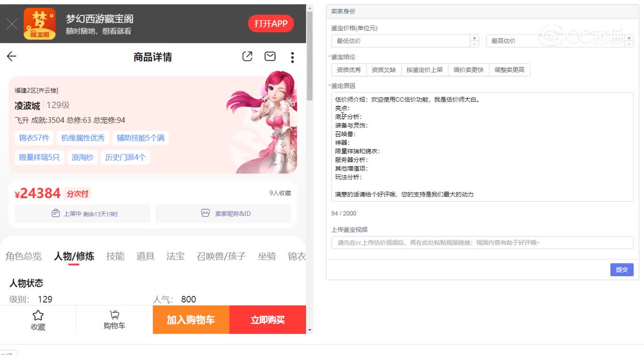The height and width of the screenshot is (355, 644).
Task: Select 调整卖更高 conclusion option
Action: coord(510,70)
